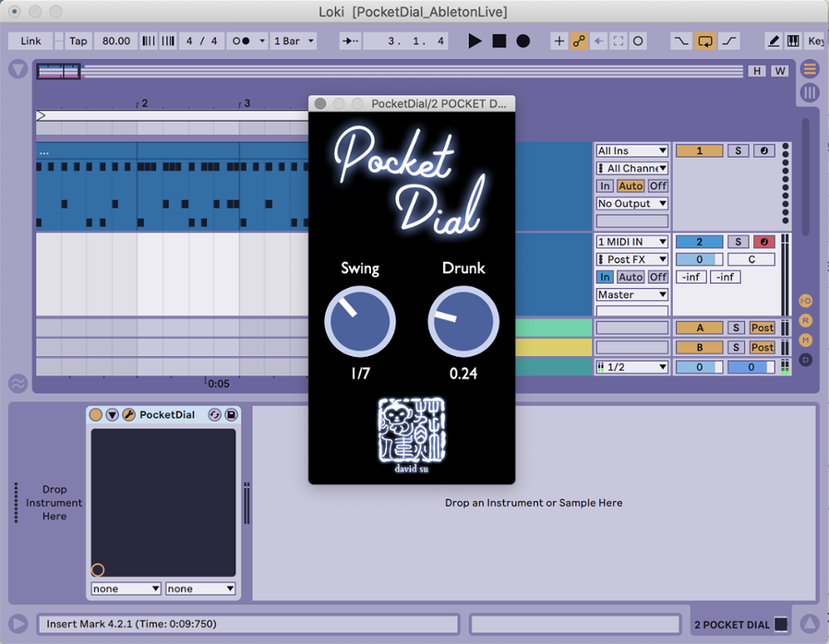Save the PocketDial device preset
829x644 pixels.
click(x=229, y=414)
